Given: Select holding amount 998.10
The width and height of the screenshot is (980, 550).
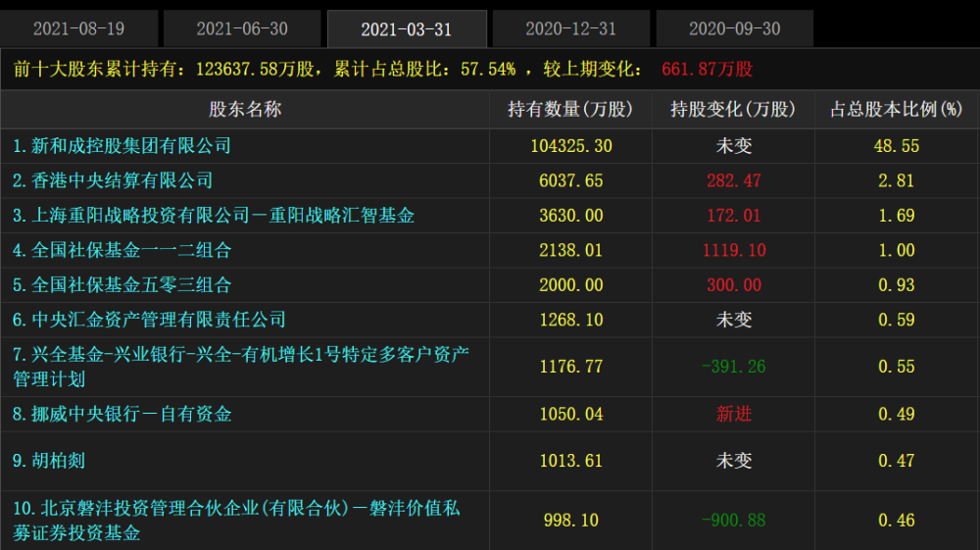Looking at the screenshot, I should coord(571,520).
